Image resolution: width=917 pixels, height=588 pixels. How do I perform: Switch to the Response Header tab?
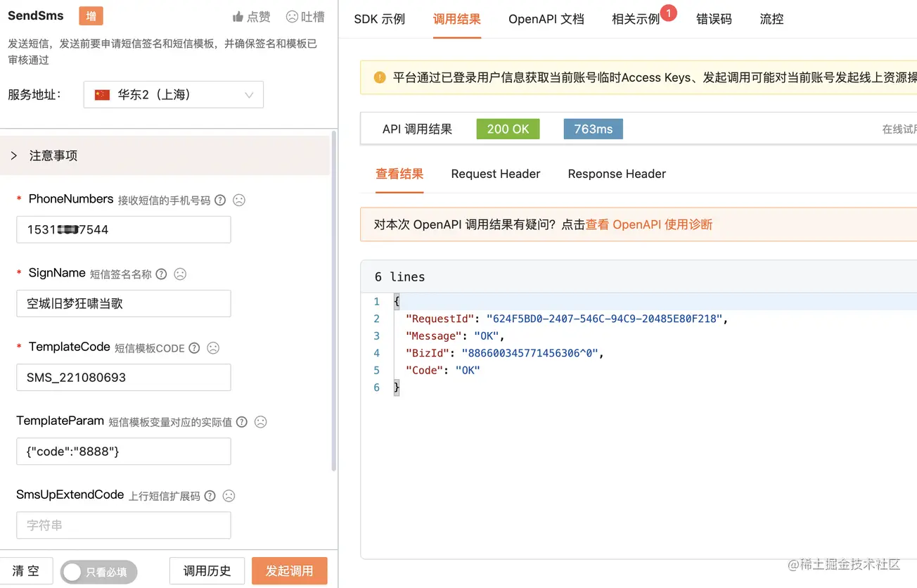(616, 174)
